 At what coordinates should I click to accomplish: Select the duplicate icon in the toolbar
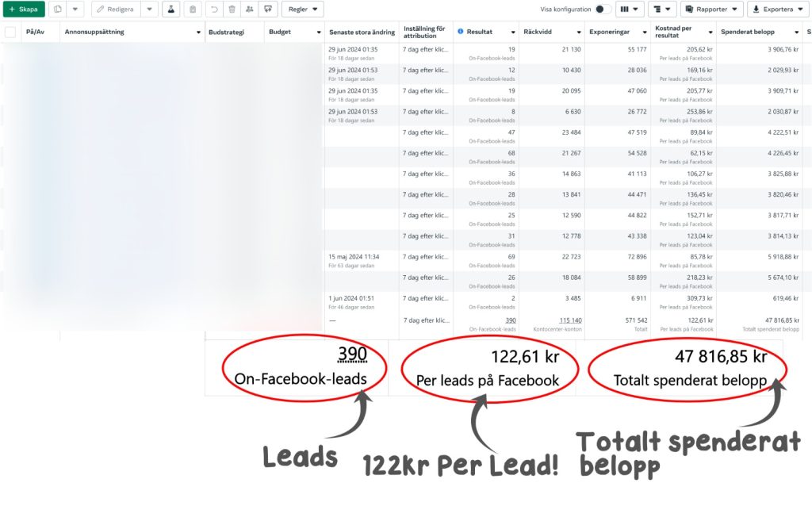click(57, 9)
